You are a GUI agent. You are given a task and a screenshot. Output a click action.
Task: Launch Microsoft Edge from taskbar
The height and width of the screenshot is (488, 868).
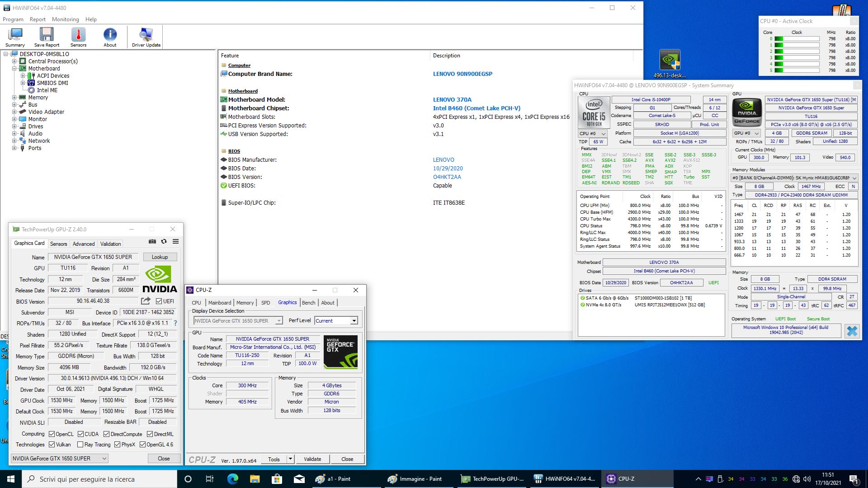232,479
